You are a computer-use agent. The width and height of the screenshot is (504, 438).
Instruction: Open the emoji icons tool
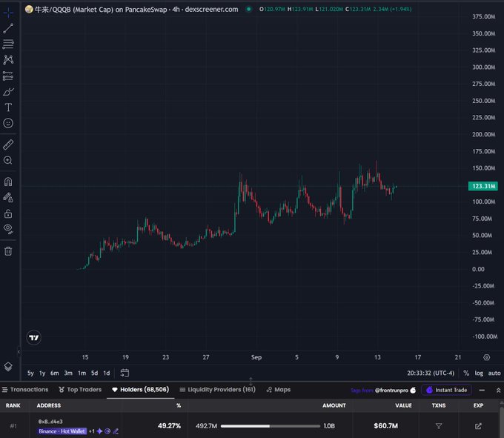pos(8,123)
